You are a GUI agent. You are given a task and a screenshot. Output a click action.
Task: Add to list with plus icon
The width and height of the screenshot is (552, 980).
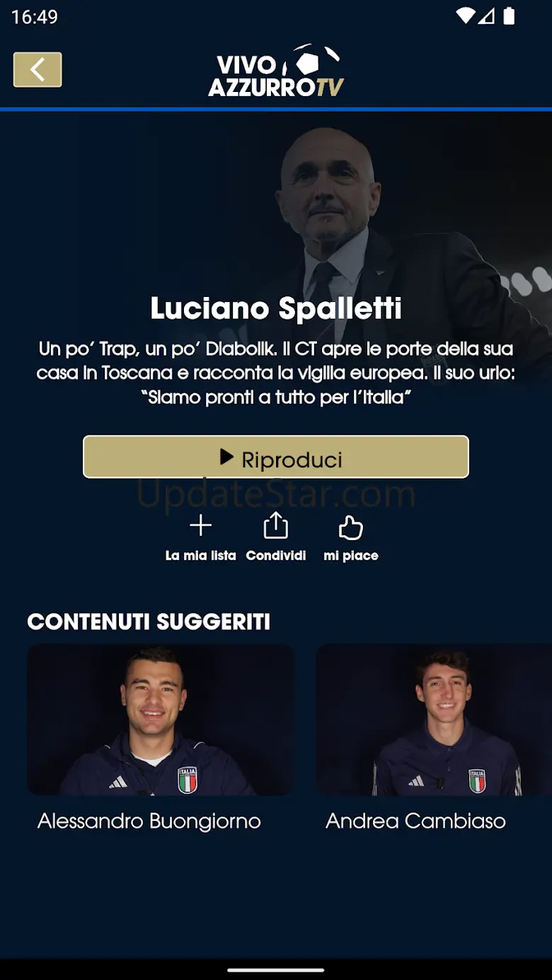tap(201, 525)
